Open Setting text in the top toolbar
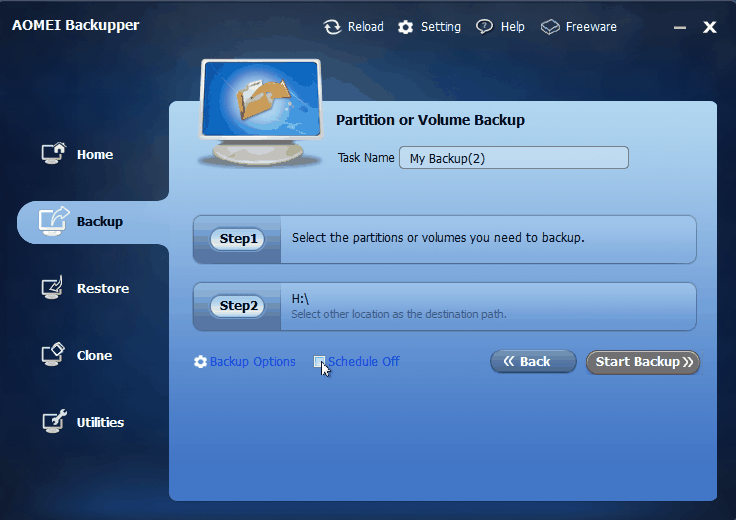This screenshot has width=736, height=520. pos(441,27)
